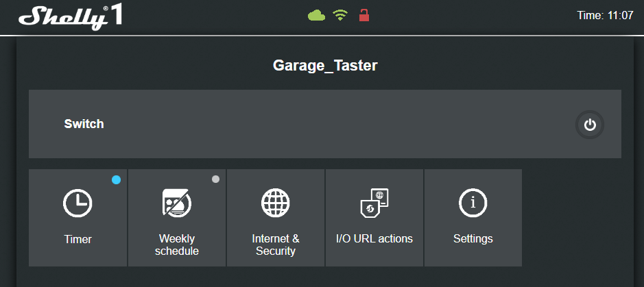Click the I/O URL actions icon

point(374,203)
